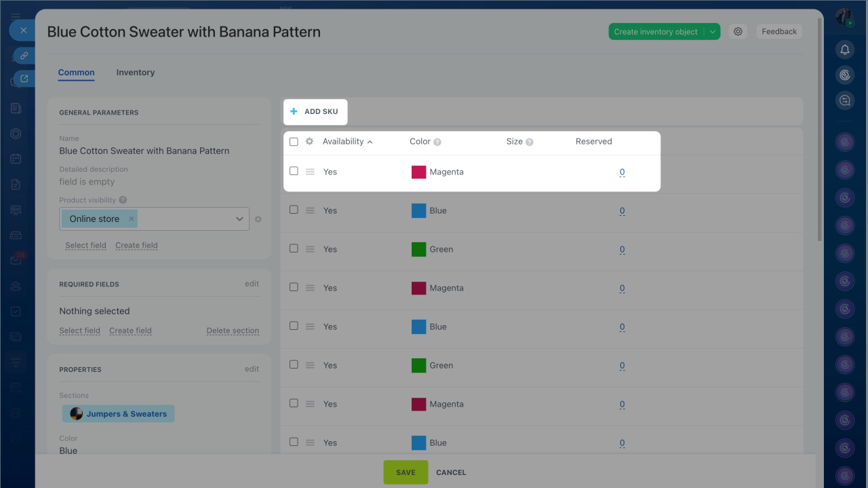Viewport: 868px width, 488px height.
Task: Open the Create inventory object dropdown arrow
Action: pyautogui.click(x=712, y=32)
